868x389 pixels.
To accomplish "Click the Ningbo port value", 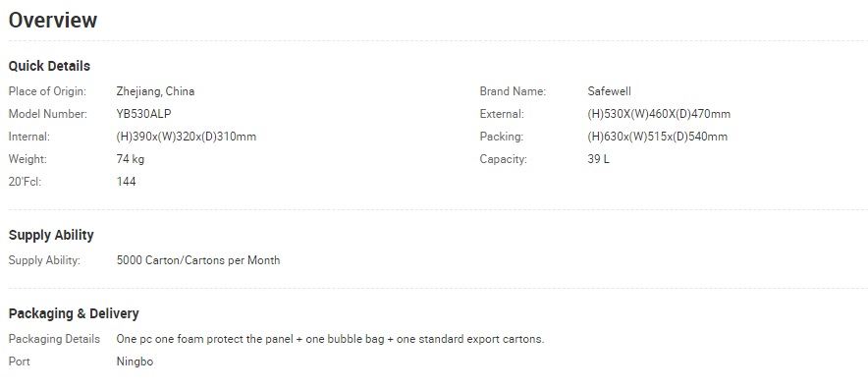I will click(135, 361).
